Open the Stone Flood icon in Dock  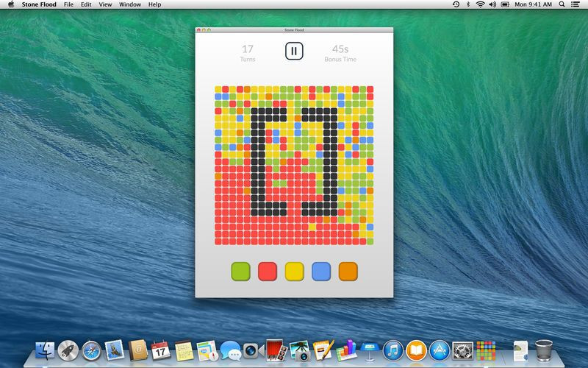[x=486, y=351]
